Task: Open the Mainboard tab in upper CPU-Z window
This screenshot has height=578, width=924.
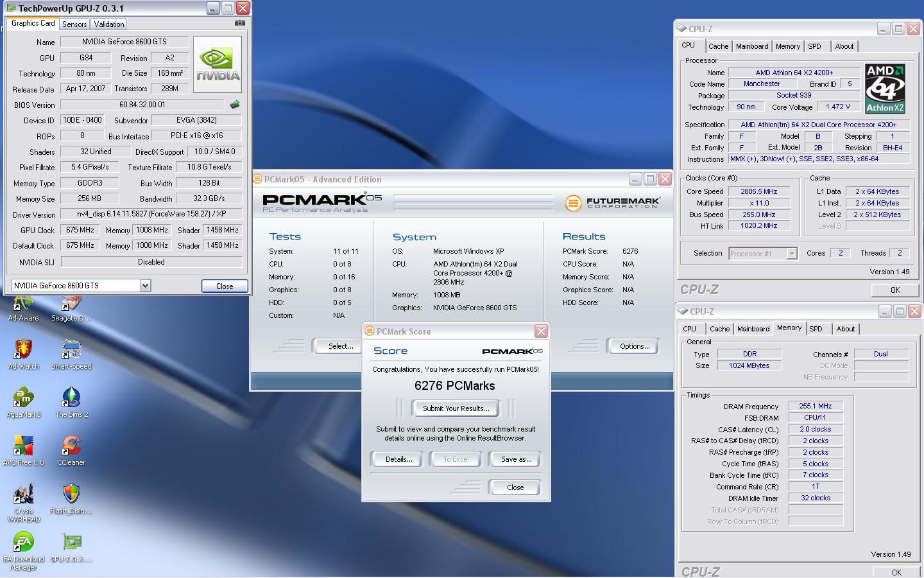Action: coord(752,46)
